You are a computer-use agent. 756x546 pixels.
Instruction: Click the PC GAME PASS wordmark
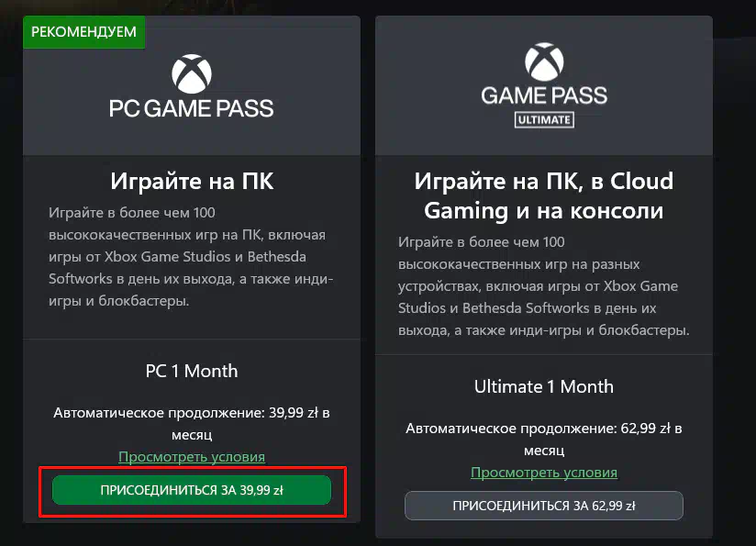(192, 108)
